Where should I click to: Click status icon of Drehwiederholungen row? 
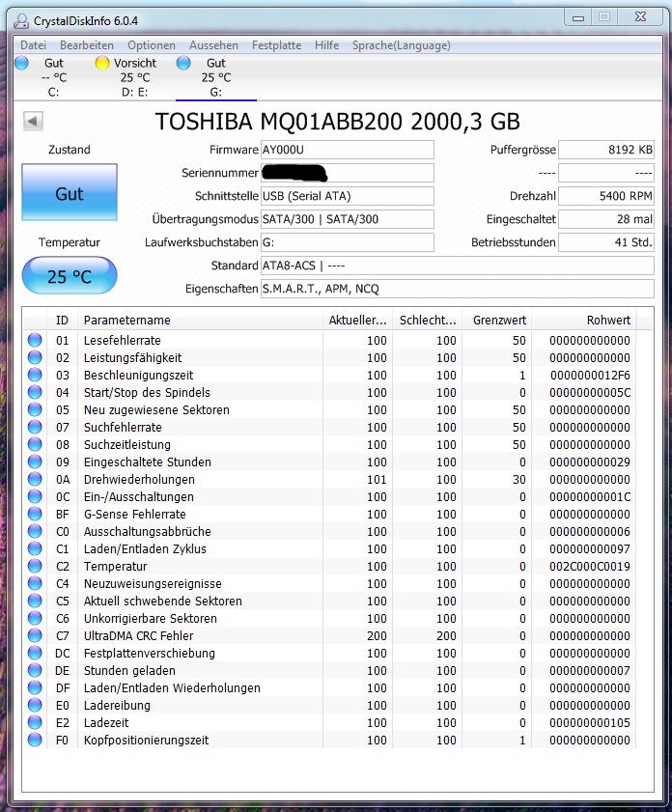click(35, 479)
